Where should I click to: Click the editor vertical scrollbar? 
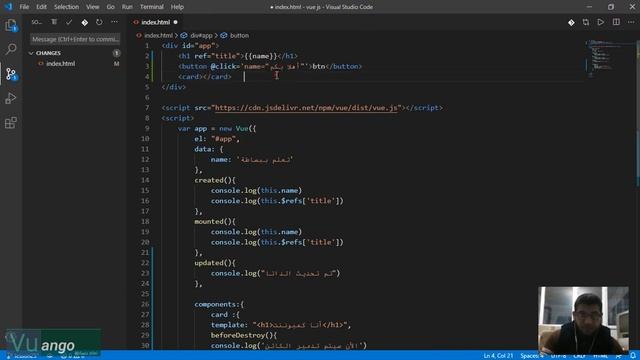pyautogui.click(x=638, y=114)
